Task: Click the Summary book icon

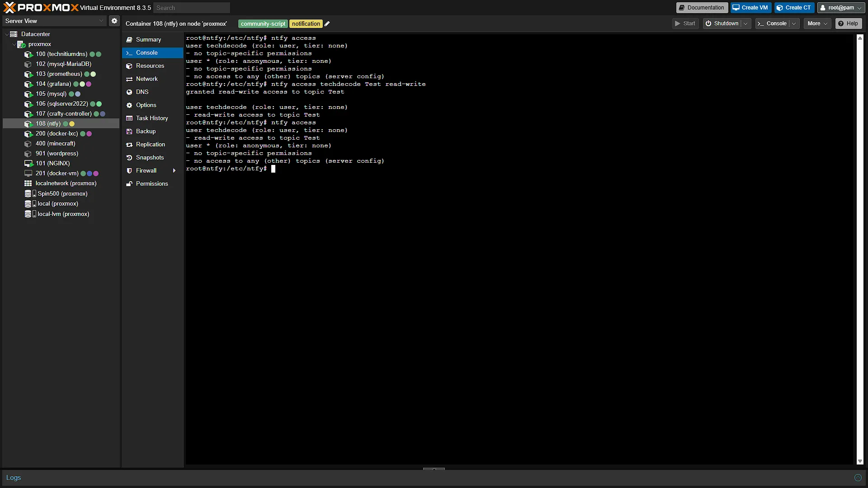Action: (129, 40)
